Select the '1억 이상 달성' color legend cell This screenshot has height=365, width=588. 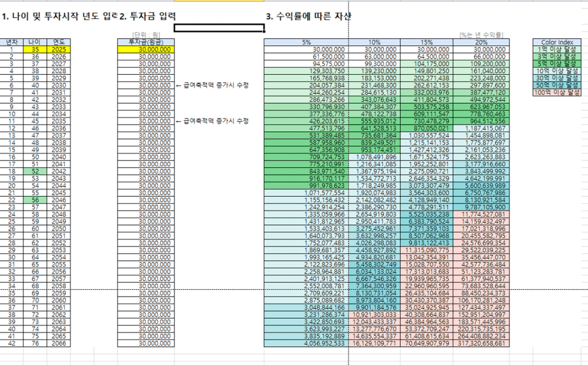pyautogui.click(x=557, y=49)
